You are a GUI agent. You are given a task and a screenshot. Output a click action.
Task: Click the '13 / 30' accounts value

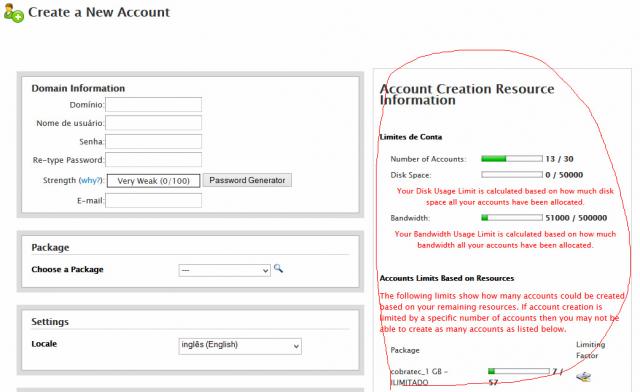tap(559, 159)
